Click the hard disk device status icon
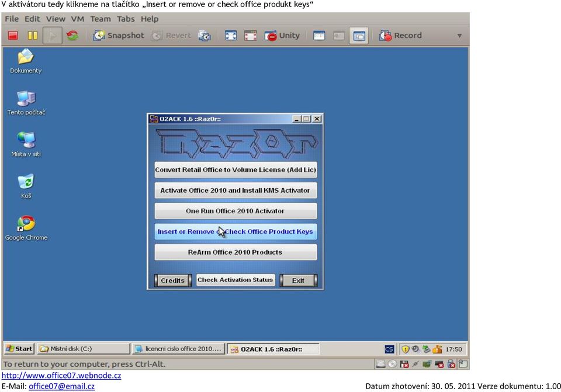This screenshot has height=392, width=561. pyautogui.click(x=380, y=364)
